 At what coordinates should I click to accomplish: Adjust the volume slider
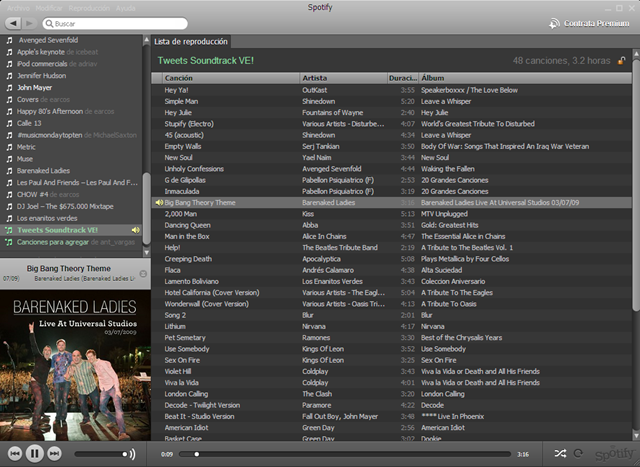click(x=101, y=454)
